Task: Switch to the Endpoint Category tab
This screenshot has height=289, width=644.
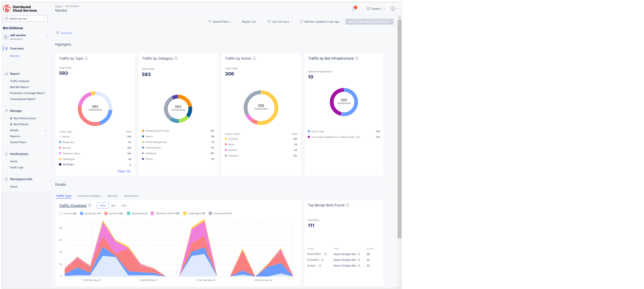Action: [89, 196]
